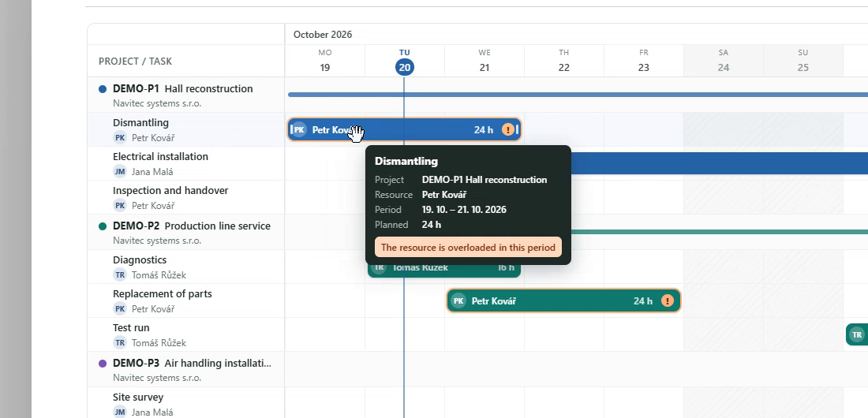Click TR avatar under Diagnostics task
Viewport: 868px width, 418px height.
[x=120, y=274]
